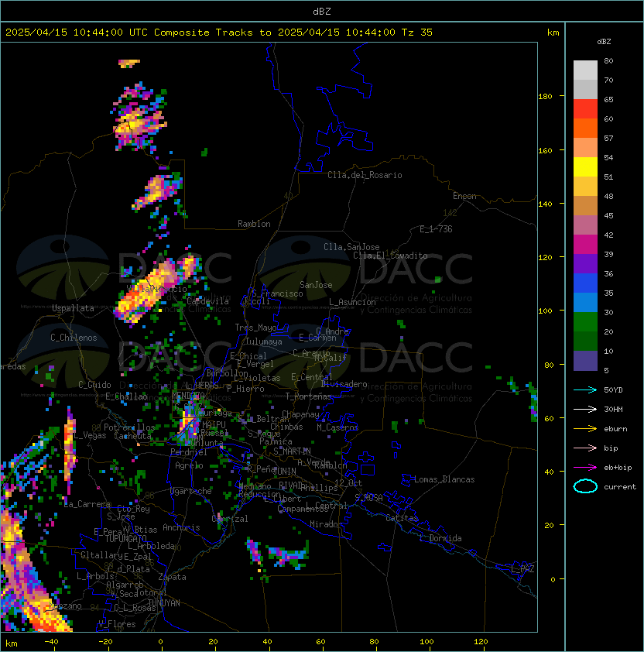Click the cyan 'current' ellipse symbol

coord(585,486)
